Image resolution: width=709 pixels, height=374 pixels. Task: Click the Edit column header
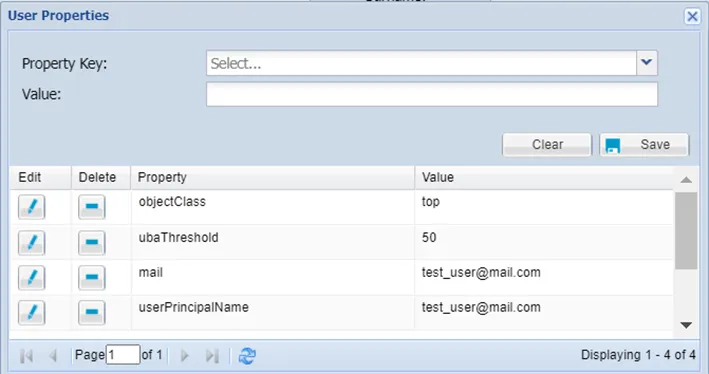tap(41, 177)
